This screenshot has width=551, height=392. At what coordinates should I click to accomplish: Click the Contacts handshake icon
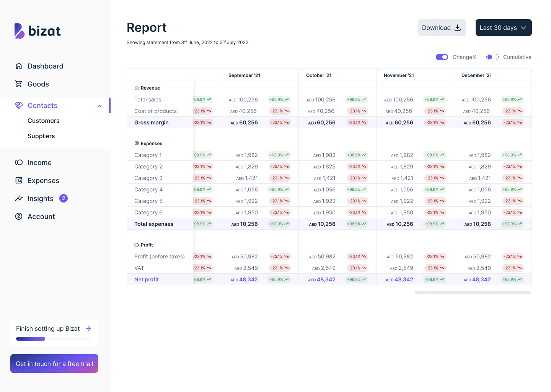coord(18,105)
